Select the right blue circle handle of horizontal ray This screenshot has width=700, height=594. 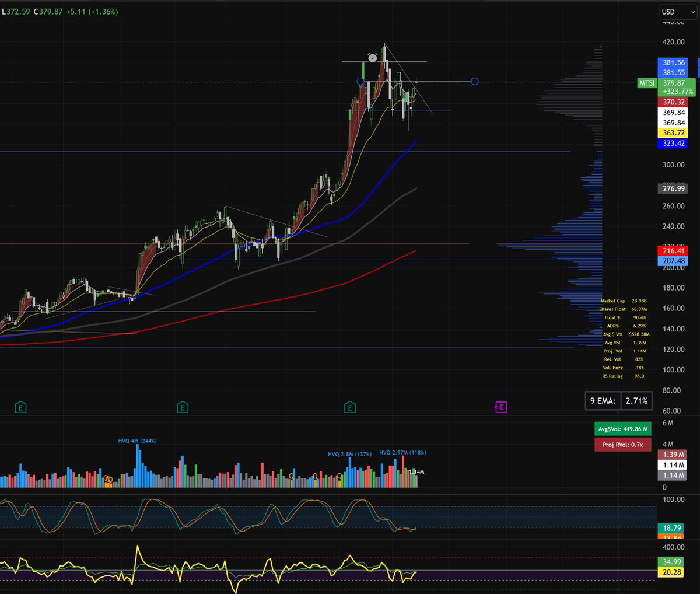click(474, 81)
